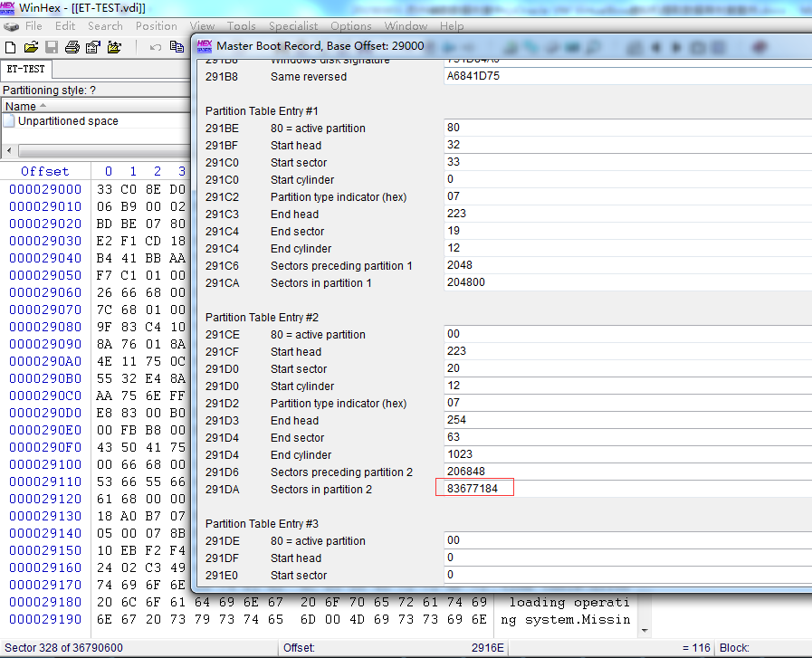Click offset 000029190 in the hex view
The image size is (812, 658).
45,619
